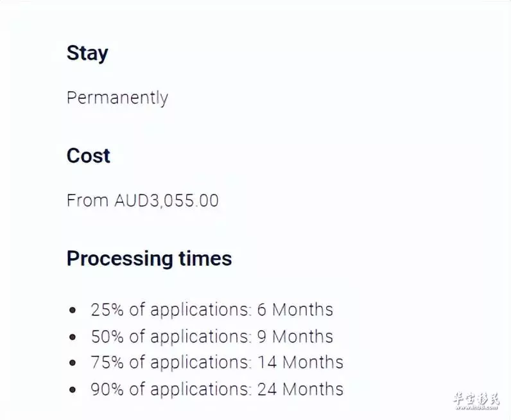Click the bullet before 90% of applications
The width and height of the screenshot is (511, 420).
[x=73, y=389]
